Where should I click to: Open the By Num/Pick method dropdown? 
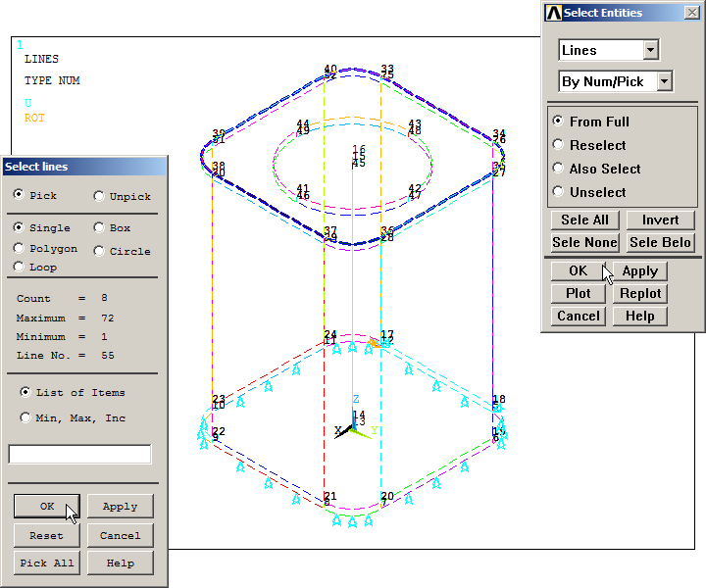pyautogui.click(x=665, y=81)
